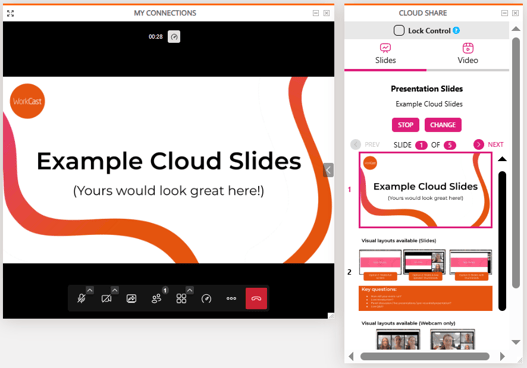Click current slide number badge 1

pos(421,145)
